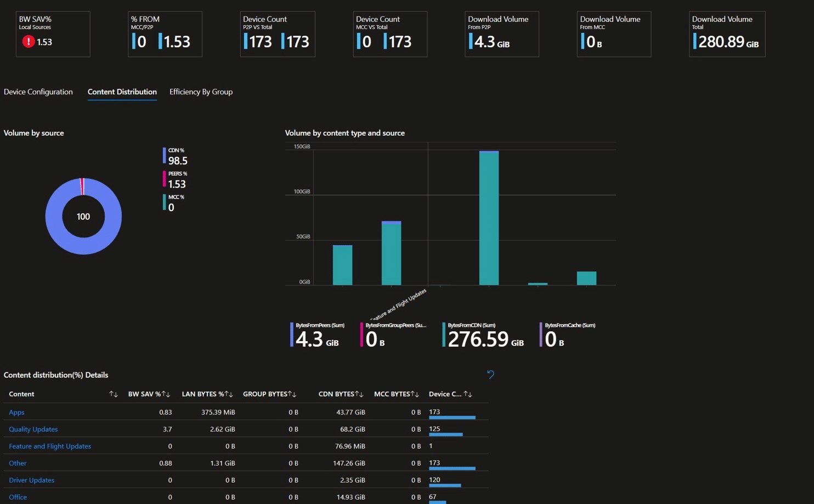This screenshot has width=814, height=504.
Task: Click the Office content link
Action: 18,497
